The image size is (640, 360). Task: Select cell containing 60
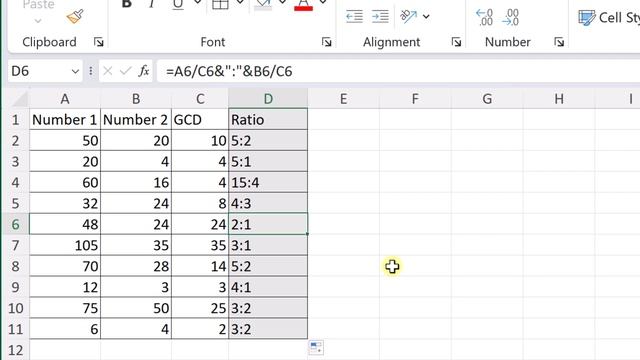[65, 182]
